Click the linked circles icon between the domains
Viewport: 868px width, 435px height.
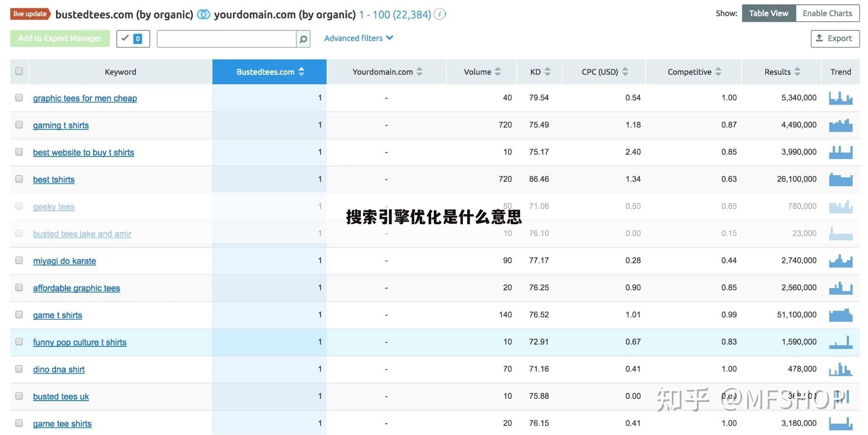pos(202,14)
